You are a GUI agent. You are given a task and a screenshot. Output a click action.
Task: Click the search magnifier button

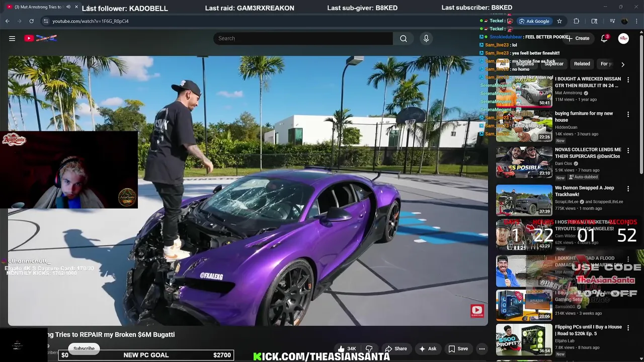point(404,38)
